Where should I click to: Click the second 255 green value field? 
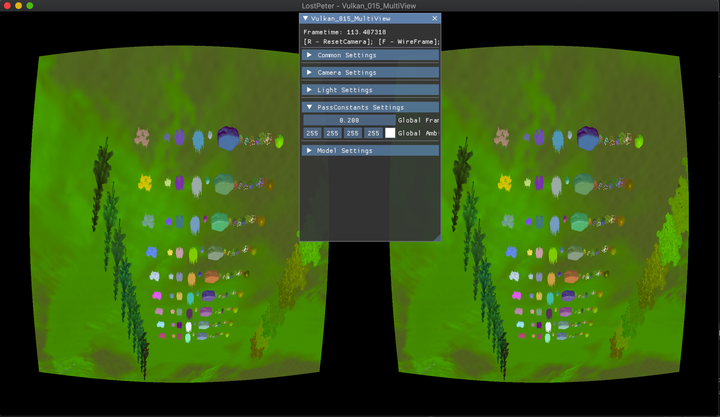point(332,133)
